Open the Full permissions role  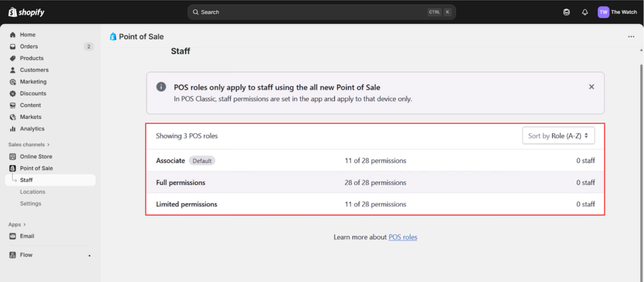point(180,183)
